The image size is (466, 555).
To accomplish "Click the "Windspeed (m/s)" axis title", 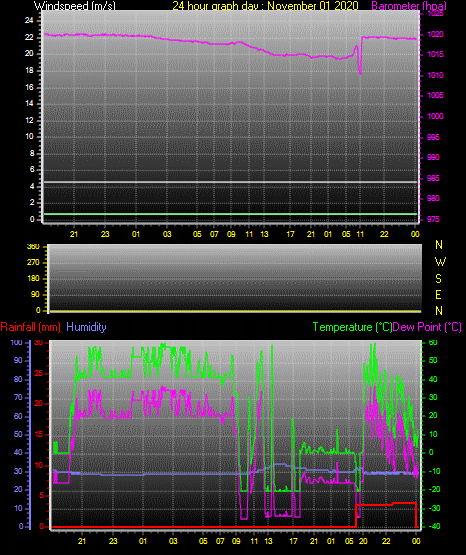I will pyautogui.click(x=75, y=5).
